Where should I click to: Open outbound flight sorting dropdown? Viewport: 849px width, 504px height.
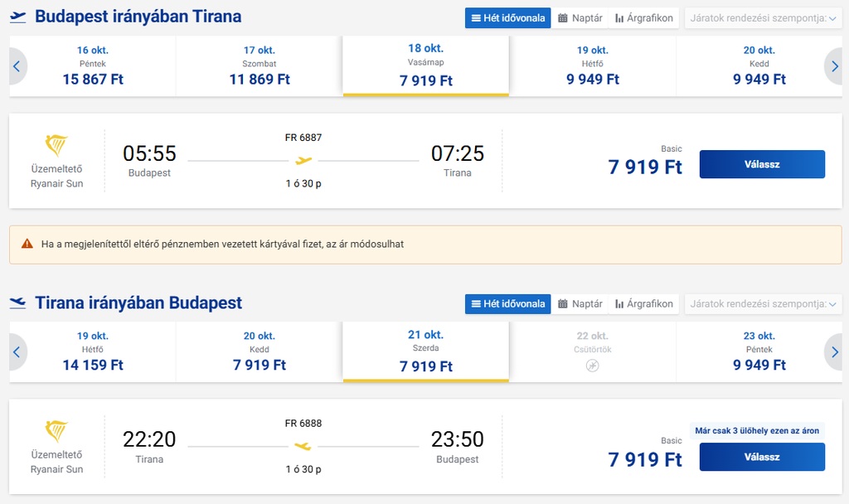tap(763, 18)
